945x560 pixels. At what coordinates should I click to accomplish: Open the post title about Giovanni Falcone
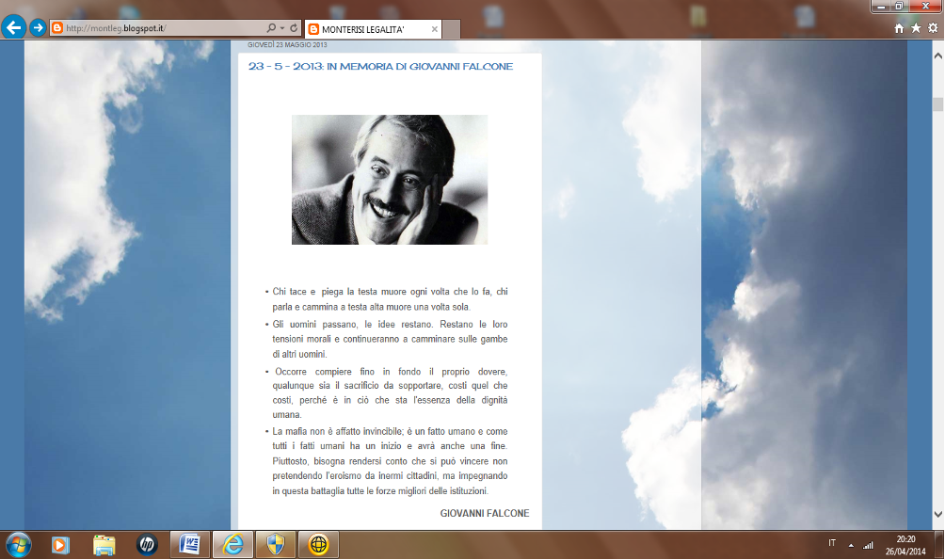[380, 67]
